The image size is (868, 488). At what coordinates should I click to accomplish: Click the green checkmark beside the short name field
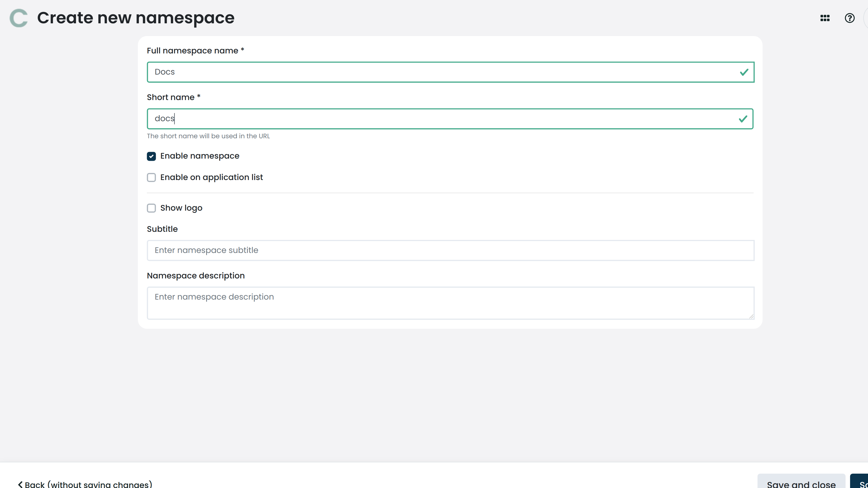tap(744, 118)
